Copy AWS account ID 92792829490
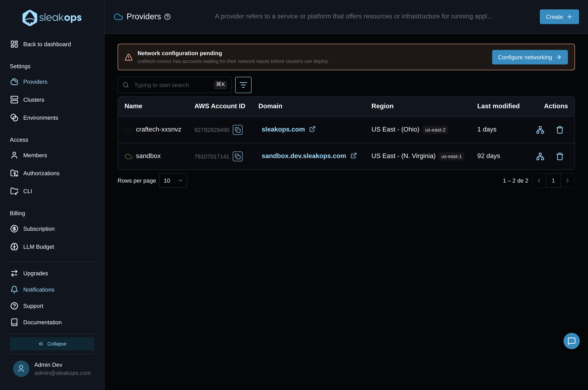Screen dimensions: 588x390 [x=238, y=130]
